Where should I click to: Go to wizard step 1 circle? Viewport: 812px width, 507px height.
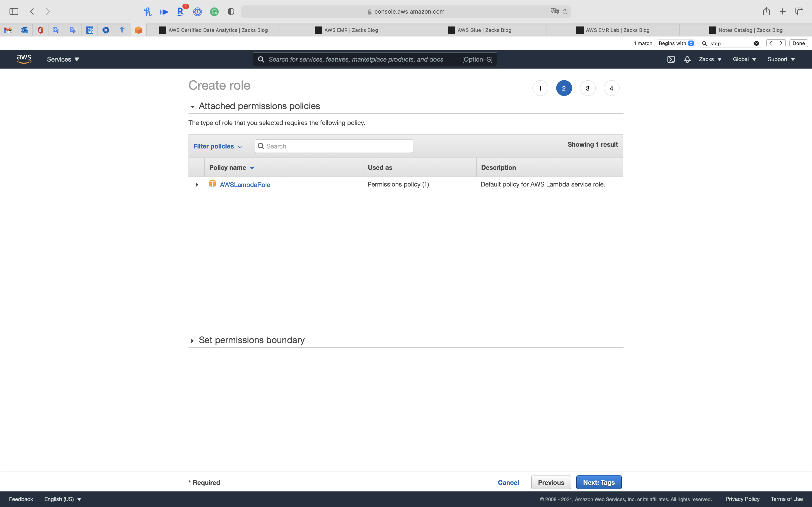click(x=540, y=88)
